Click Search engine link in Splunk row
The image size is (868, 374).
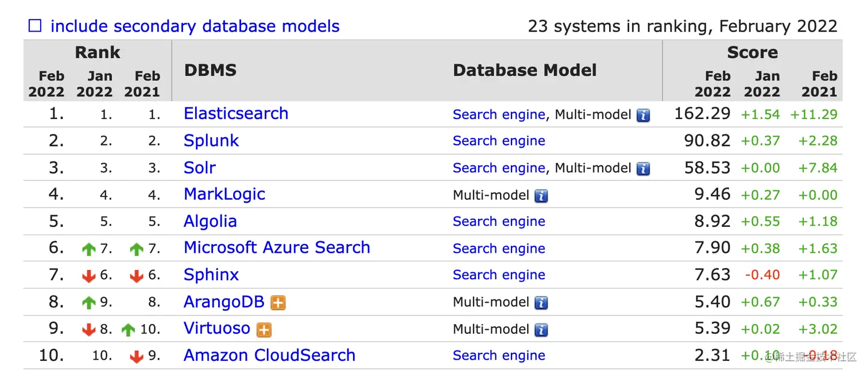[x=498, y=141]
